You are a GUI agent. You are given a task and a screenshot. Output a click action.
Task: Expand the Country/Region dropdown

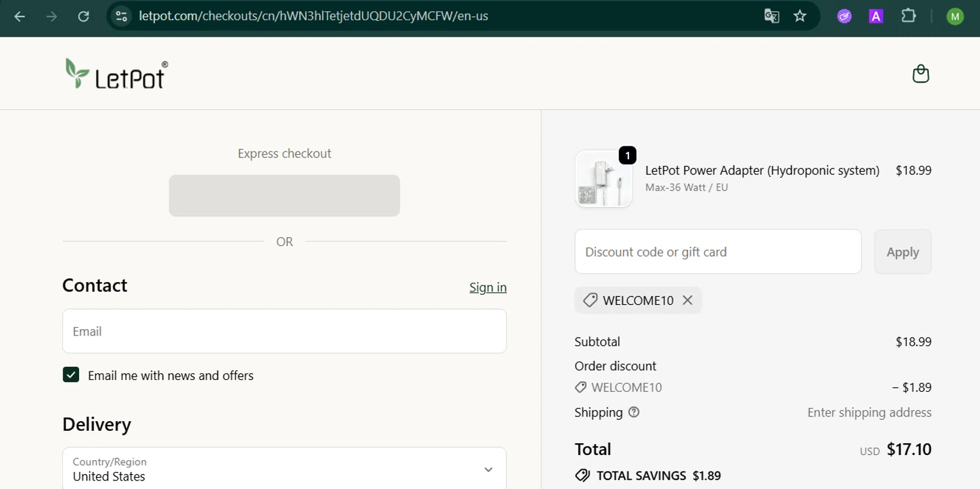pyautogui.click(x=284, y=469)
